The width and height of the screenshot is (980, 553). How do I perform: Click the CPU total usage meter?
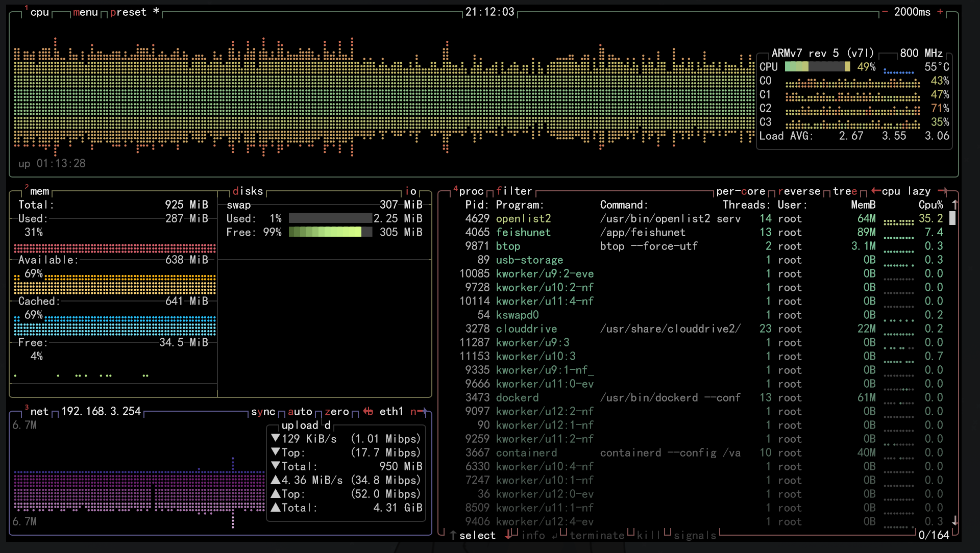point(817,67)
